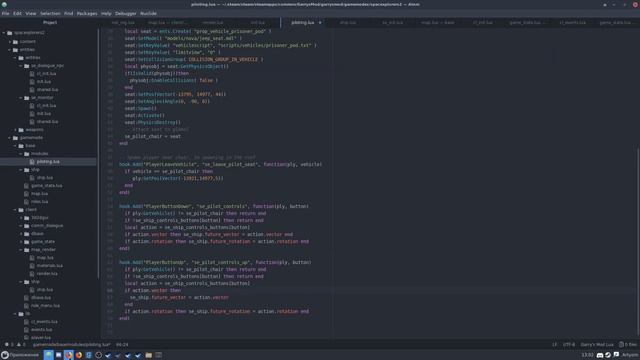640x360 pixels.
Task: Click the file icon beside materials.lua
Action: click(32, 266)
